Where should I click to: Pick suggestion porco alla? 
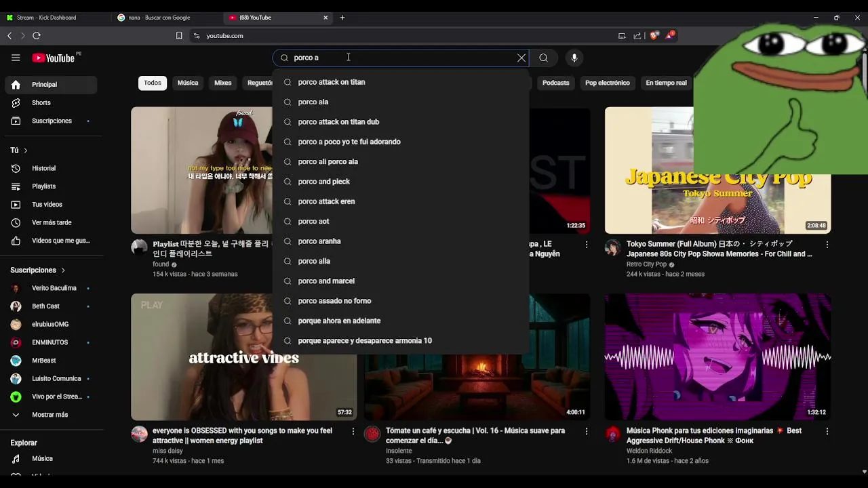click(401, 261)
